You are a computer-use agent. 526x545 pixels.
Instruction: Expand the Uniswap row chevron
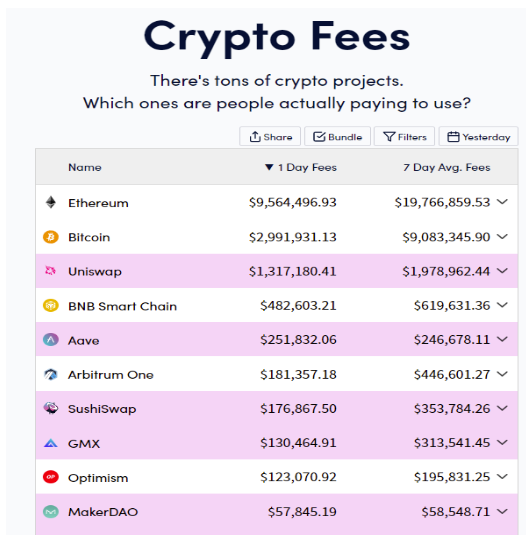pos(502,270)
